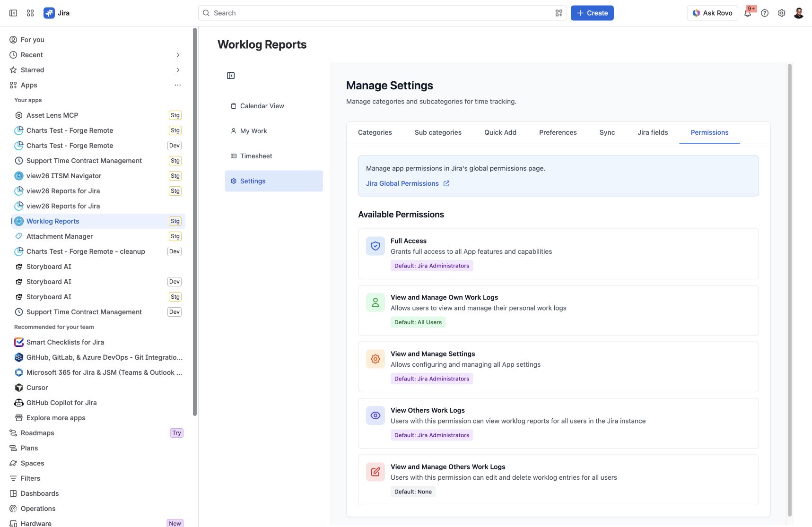Screen dimensions: 812x527
Task: Open the user profile avatar
Action: tap(799, 13)
